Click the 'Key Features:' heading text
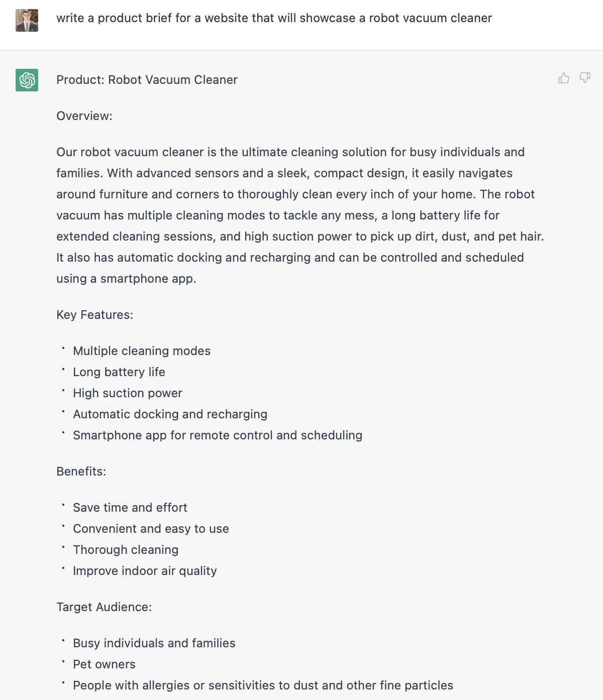This screenshot has height=700, width=603. click(94, 315)
